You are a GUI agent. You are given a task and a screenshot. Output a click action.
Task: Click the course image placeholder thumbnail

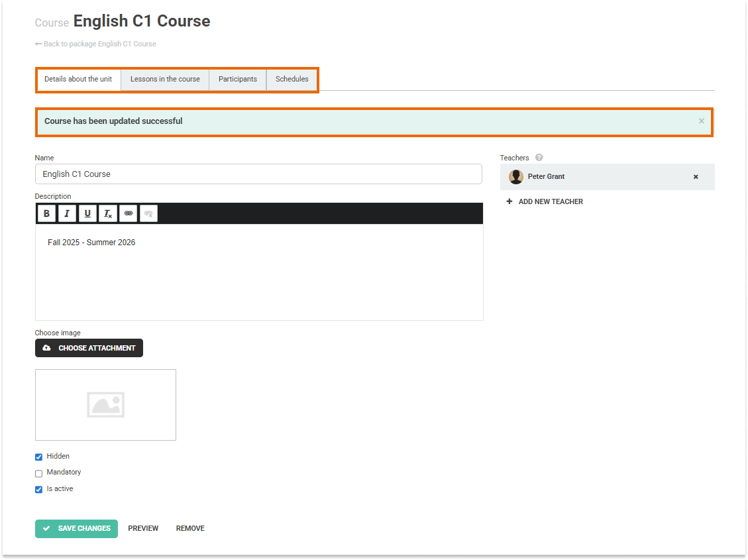tap(105, 405)
